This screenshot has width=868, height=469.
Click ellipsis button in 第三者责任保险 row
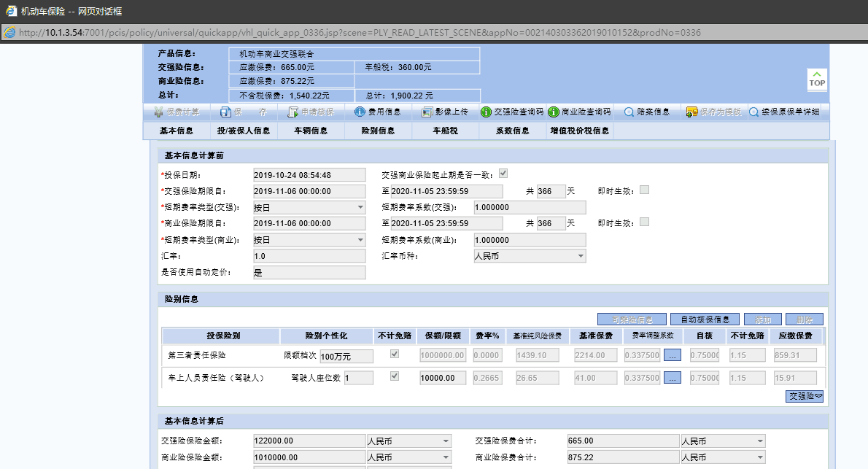(673, 355)
